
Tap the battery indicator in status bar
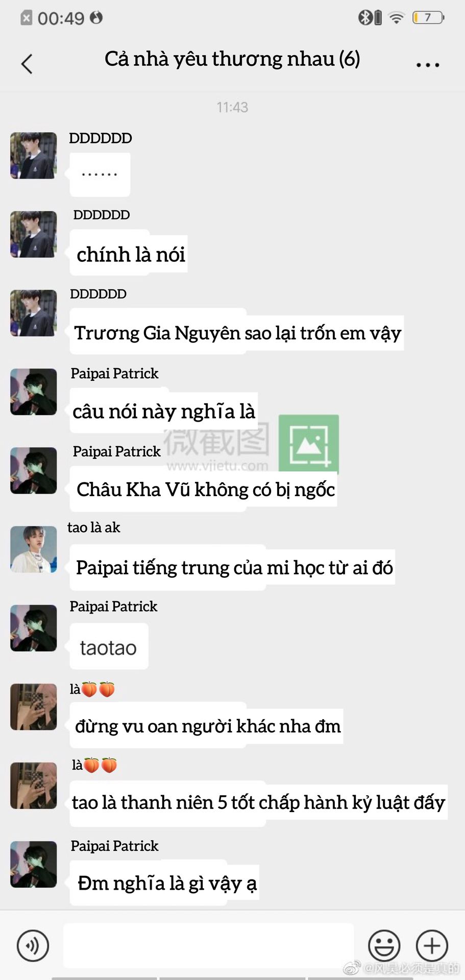428,18
